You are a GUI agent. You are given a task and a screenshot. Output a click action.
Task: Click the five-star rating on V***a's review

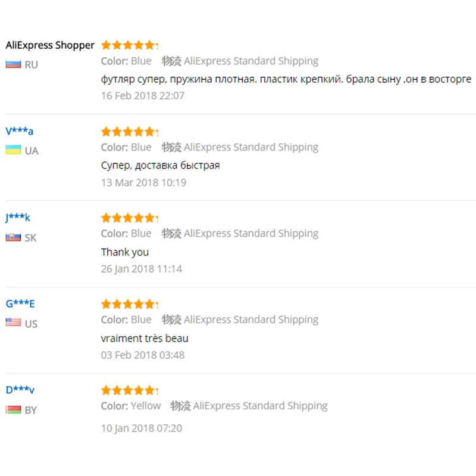(x=129, y=131)
